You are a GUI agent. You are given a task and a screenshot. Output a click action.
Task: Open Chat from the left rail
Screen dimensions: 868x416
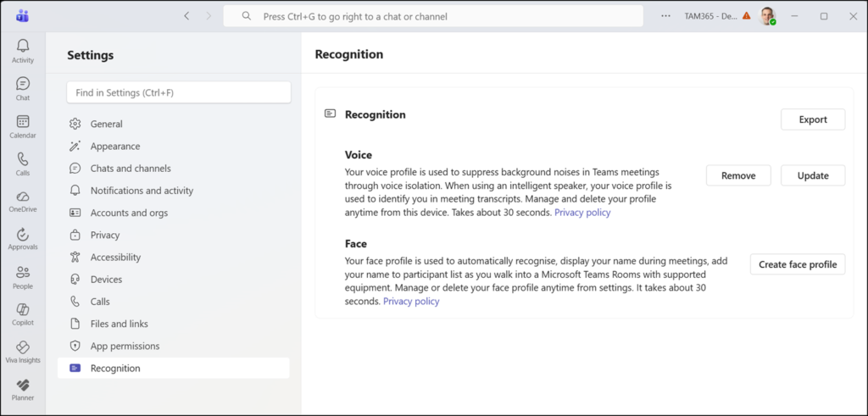click(23, 89)
